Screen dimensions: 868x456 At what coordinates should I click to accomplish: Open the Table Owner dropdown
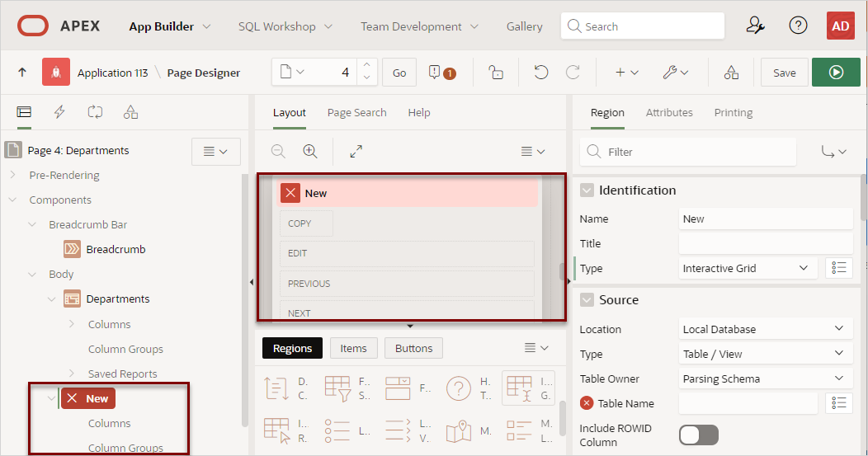pyautogui.click(x=766, y=378)
